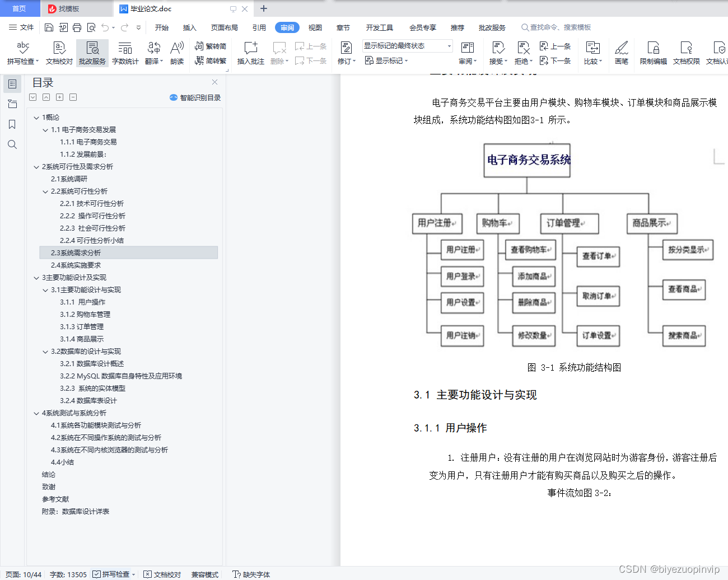
Task: Open the Show Markup (显示标记) dropdown
Action: (x=386, y=60)
